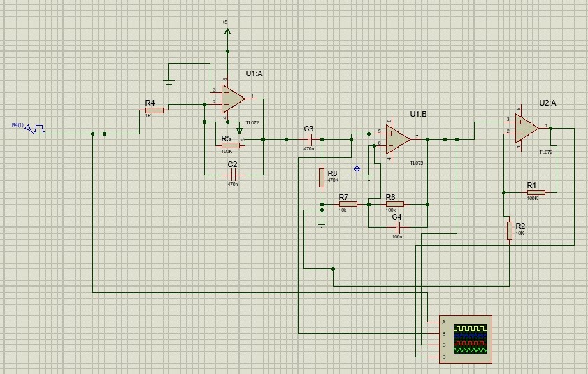
Task: Select the U1:B op-amp symbol
Action: tap(398, 140)
